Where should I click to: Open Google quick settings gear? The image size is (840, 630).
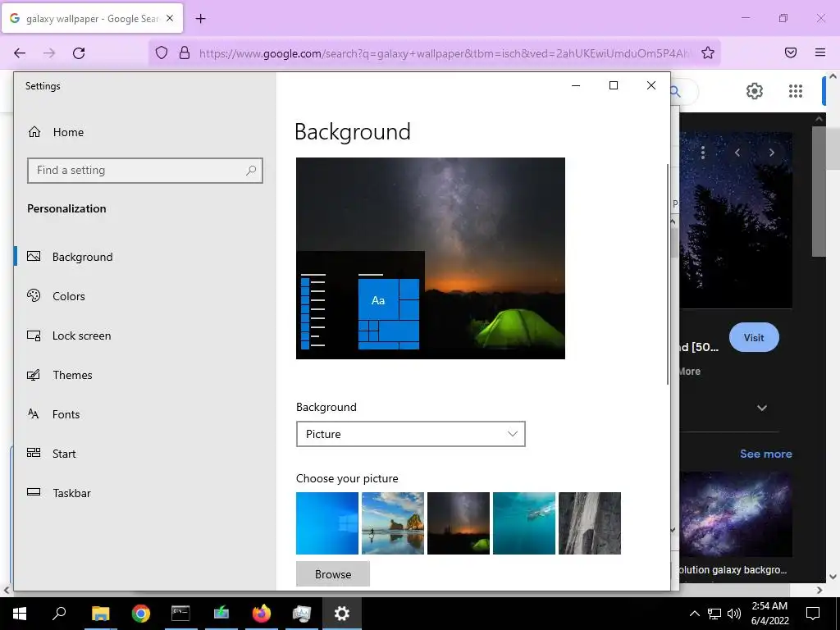(x=755, y=91)
